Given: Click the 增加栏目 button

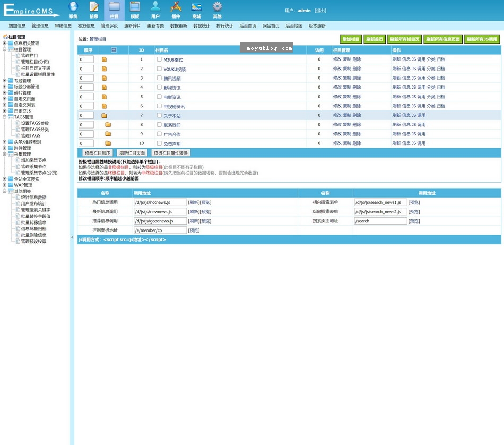Looking at the screenshot, I should [351, 39].
